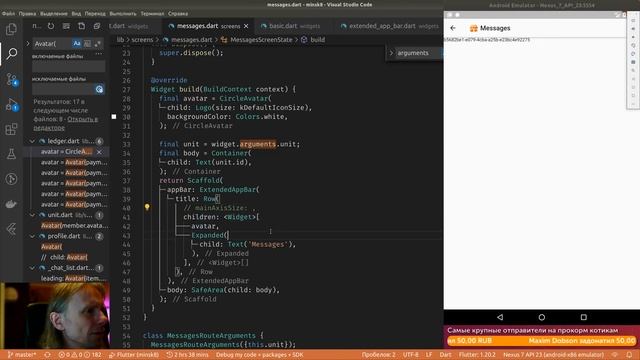Toggle Use Regular Expression in search
Viewport: 640px width, 360px height.
pyautogui.click(x=98, y=43)
